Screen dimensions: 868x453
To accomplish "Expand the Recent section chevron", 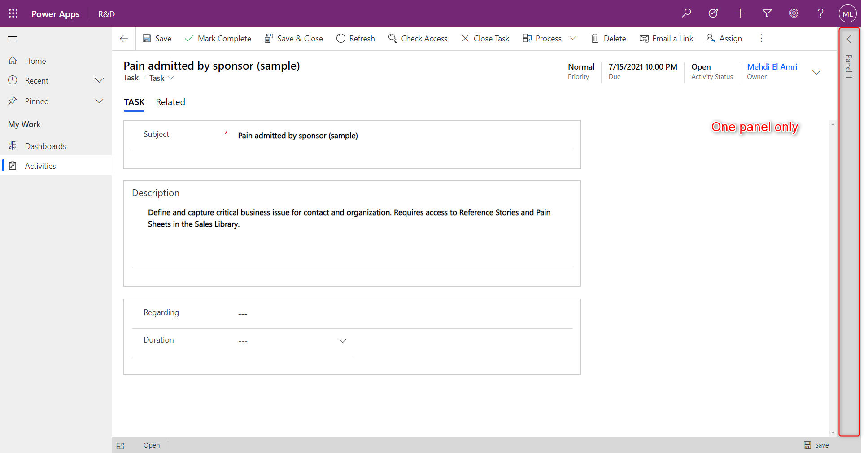I will tap(99, 80).
